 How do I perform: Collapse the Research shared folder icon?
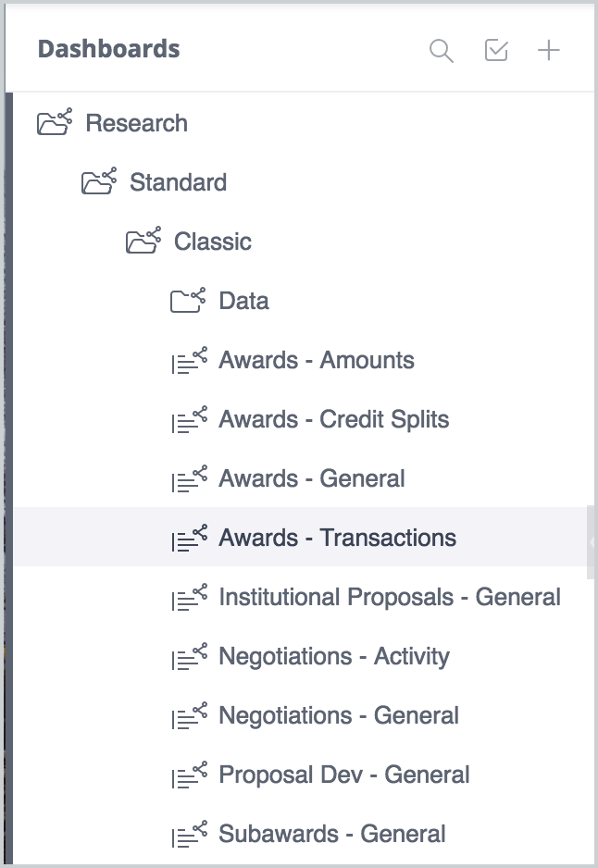point(55,122)
